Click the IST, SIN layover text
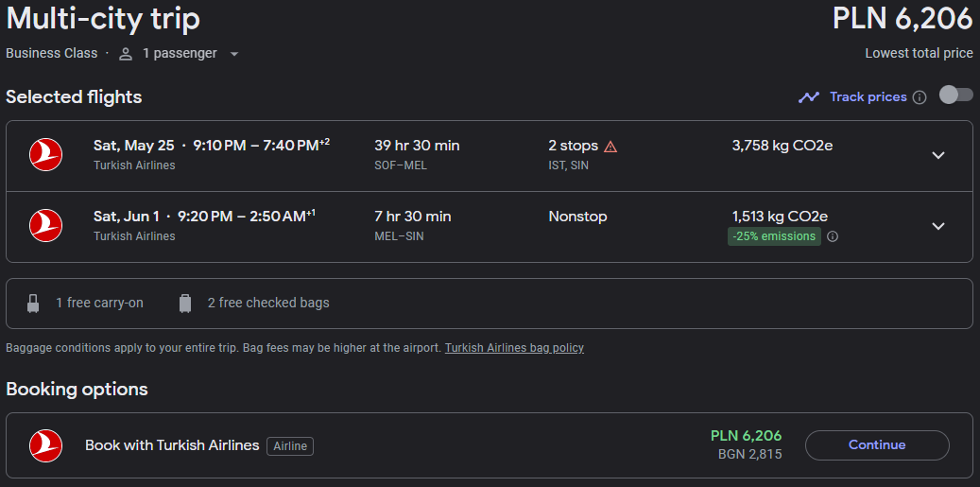 [568, 165]
